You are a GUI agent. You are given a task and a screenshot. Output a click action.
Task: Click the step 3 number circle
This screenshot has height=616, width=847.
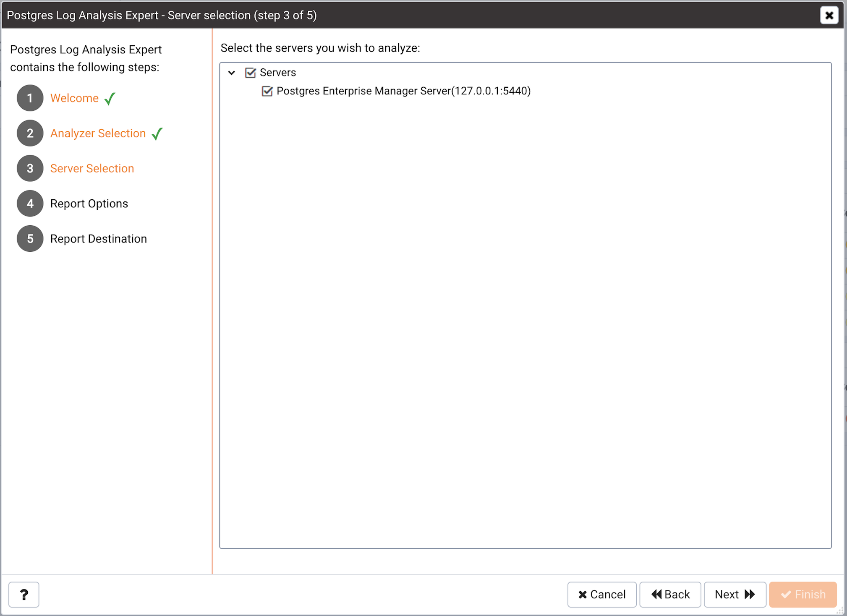pyautogui.click(x=30, y=168)
